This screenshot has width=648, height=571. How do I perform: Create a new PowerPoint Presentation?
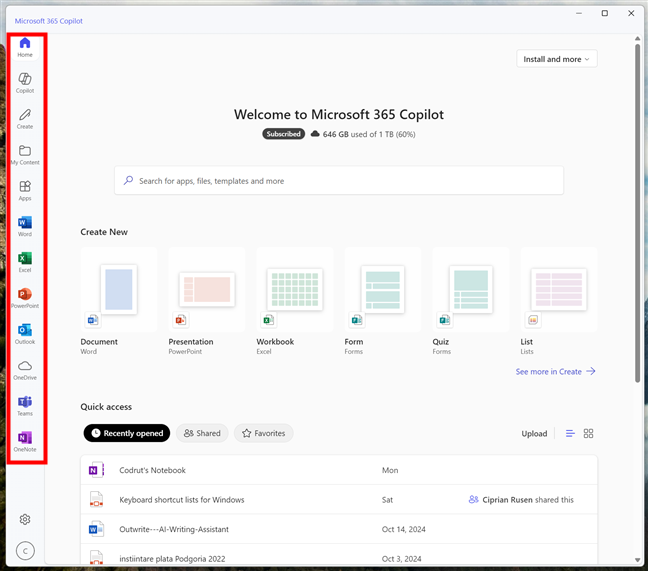click(x=207, y=301)
